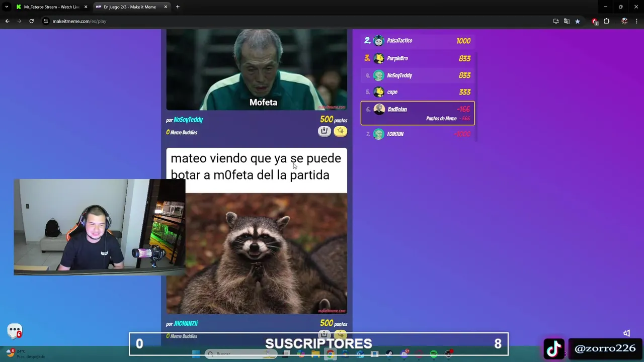644x362 pixels.
Task: Open PaisaTactico's avatar in leaderboard
Action: 379,41
